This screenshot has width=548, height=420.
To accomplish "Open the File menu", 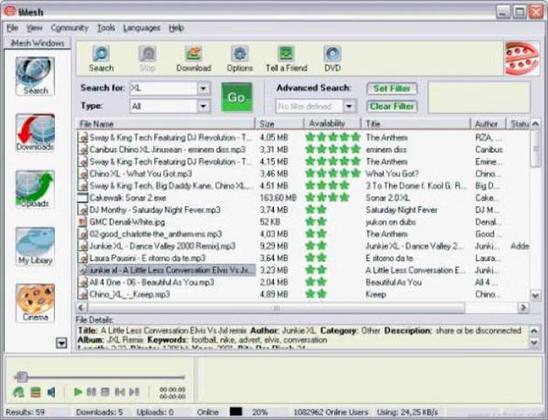I will point(12,28).
